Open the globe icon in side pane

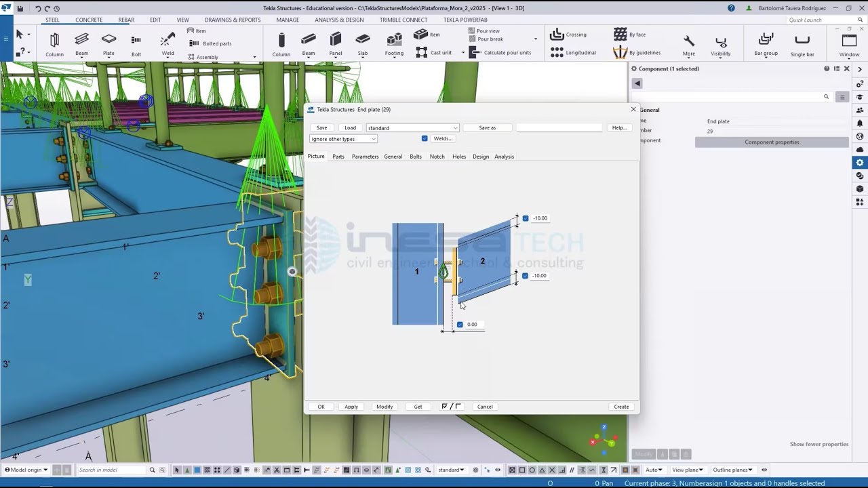860,136
